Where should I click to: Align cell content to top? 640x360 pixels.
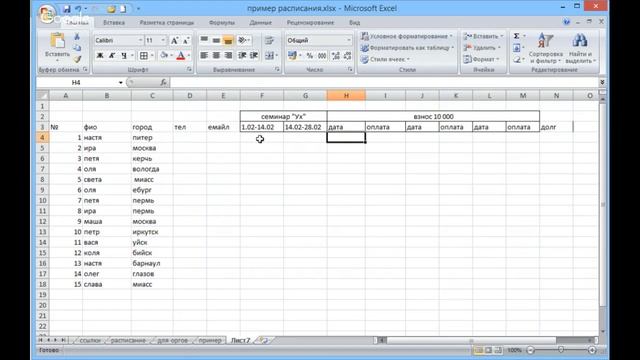(x=204, y=40)
